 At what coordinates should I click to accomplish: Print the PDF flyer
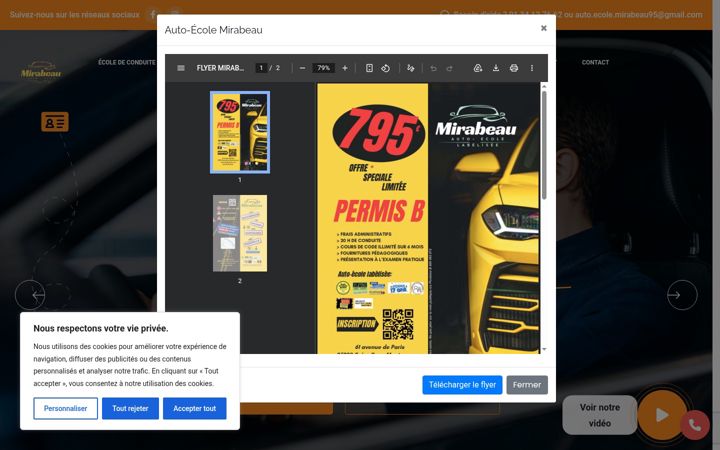[x=514, y=68]
